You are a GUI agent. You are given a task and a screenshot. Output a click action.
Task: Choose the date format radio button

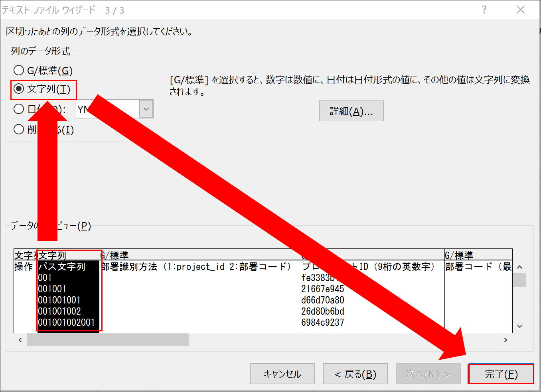coord(19,109)
